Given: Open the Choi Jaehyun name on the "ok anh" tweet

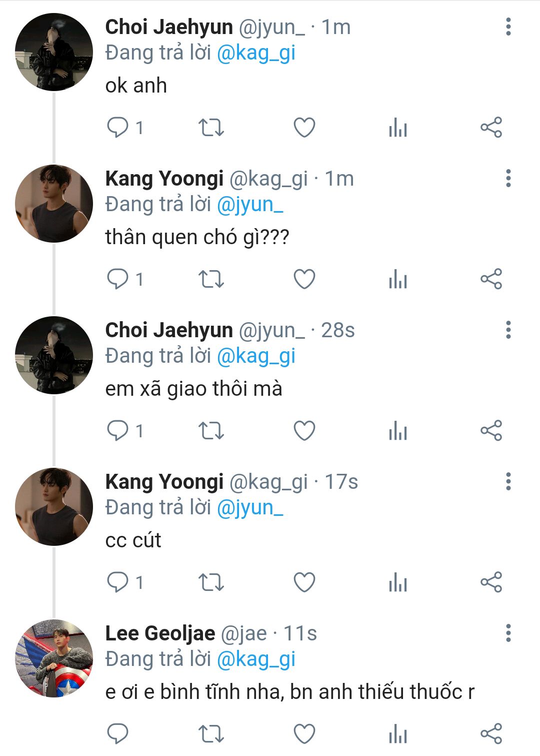Looking at the screenshot, I should click(169, 27).
